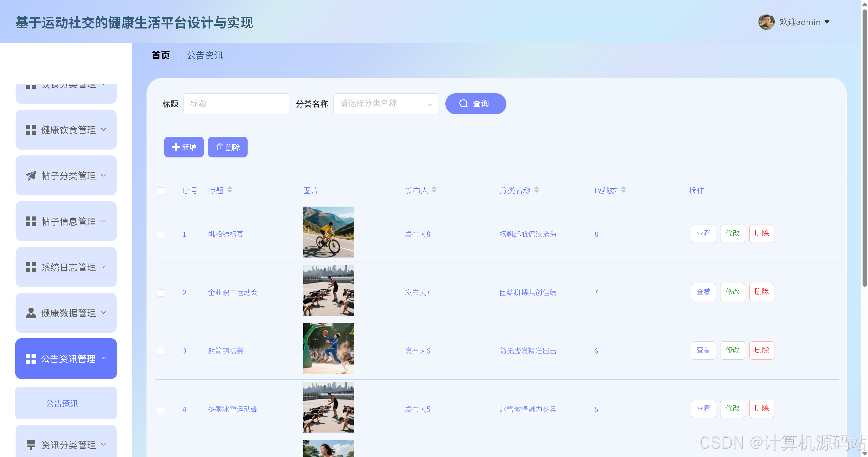This screenshot has height=457, width=868.
Task: Select 帖子信息管理 sidebar menu
Action: pos(66,221)
